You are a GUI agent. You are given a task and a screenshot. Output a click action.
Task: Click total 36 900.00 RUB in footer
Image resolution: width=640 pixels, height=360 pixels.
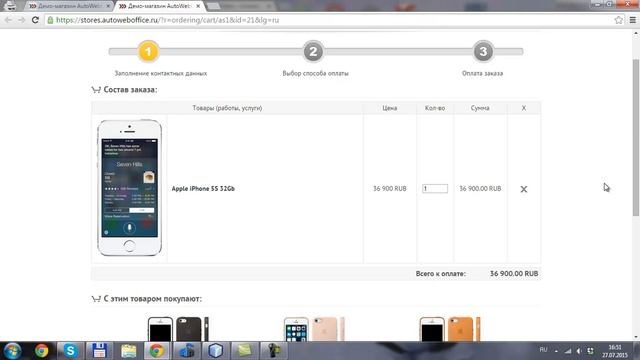514,273
